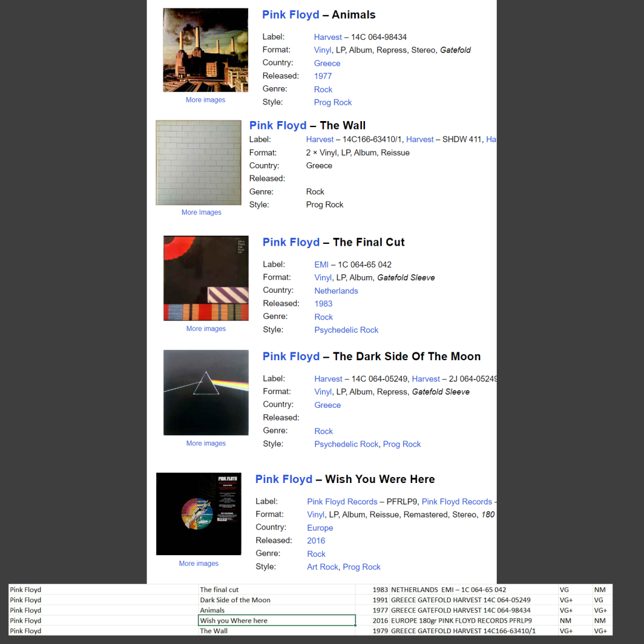
Task: Open More images under The Final Cut cover
Action: pyautogui.click(x=206, y=329)
